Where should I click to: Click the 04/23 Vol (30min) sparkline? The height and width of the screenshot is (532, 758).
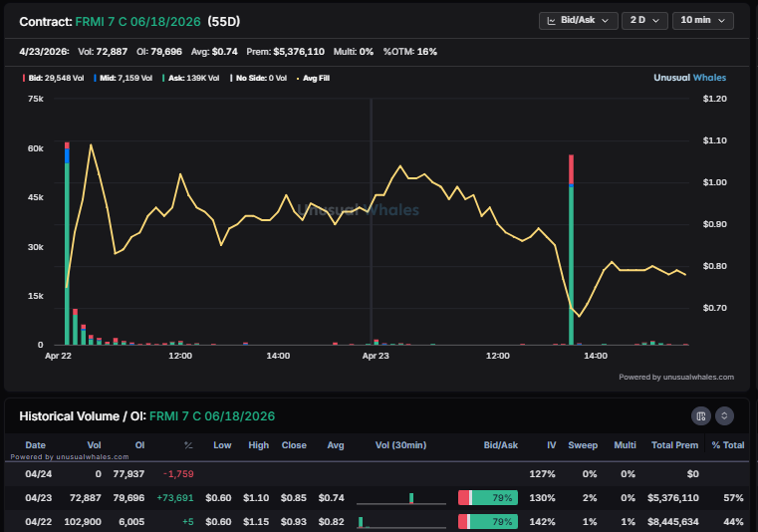(401, 498)
